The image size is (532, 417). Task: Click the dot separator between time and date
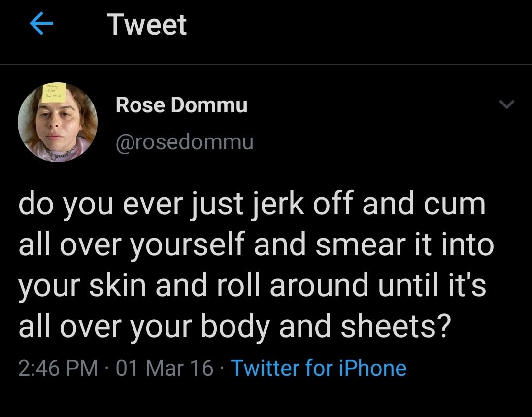(106, 368)
